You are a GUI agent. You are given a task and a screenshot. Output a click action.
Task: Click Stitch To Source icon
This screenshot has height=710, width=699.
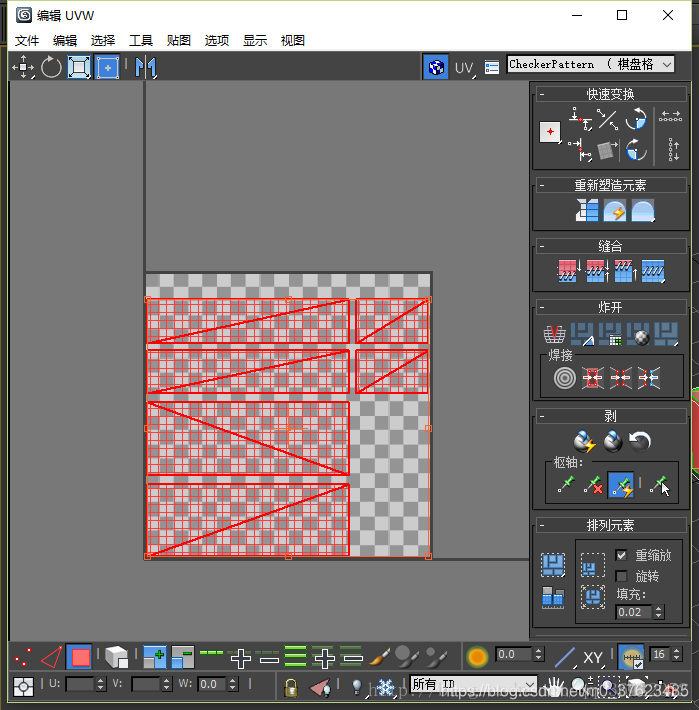[625, 271]
